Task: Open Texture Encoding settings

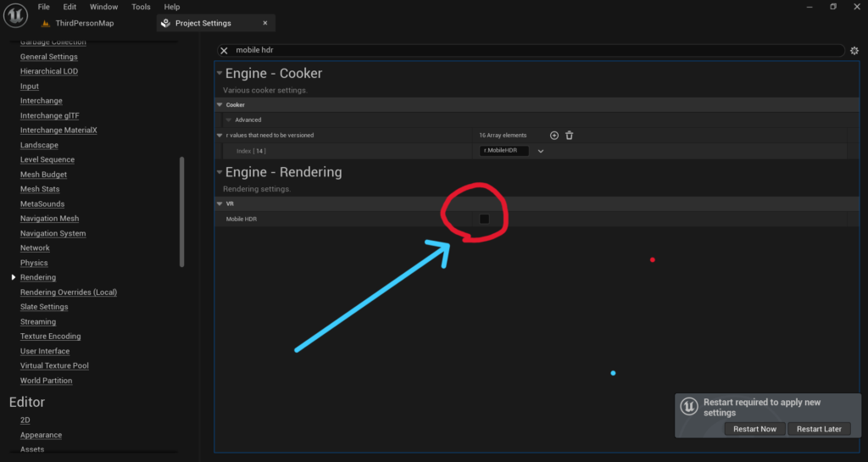Action: [x=50, y=337]
